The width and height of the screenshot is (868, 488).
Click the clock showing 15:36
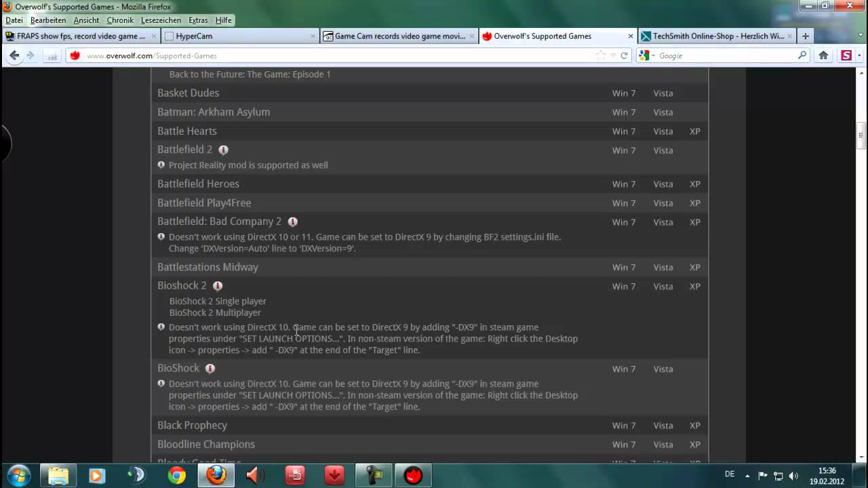(827, 470)
